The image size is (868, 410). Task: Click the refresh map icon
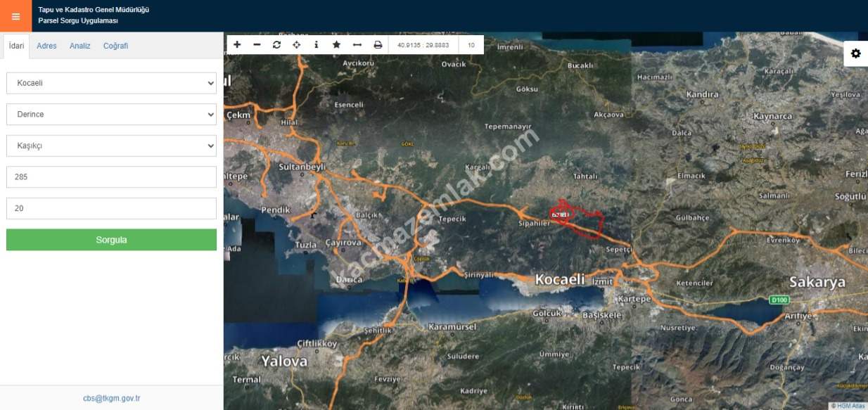(276, 45)
